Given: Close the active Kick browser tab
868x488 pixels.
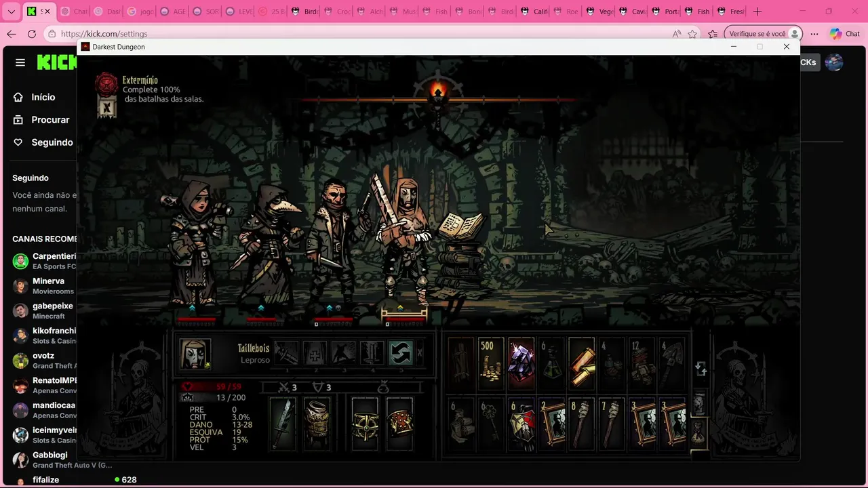Looking at the screenshot, I should (46, 12).
